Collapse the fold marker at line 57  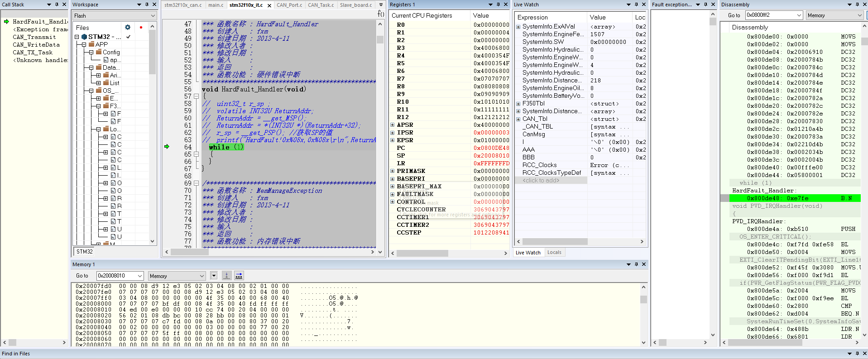(x=196, y=96)
